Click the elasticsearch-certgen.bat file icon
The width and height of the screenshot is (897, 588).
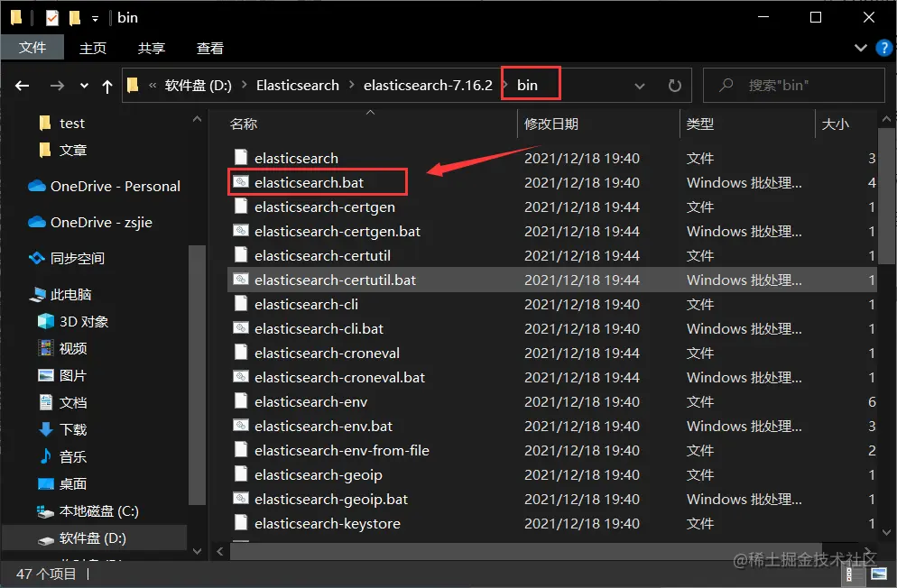click(241, 231)
